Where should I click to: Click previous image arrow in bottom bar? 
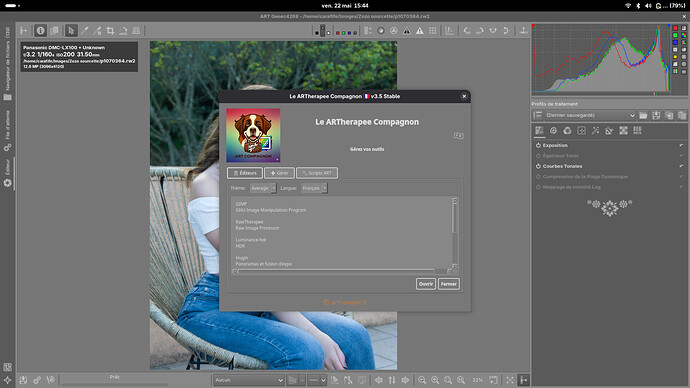(x=378, y=380)
